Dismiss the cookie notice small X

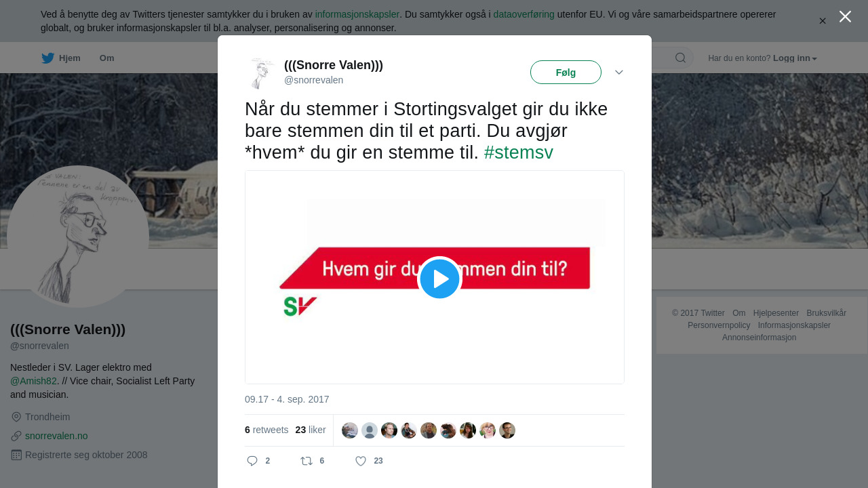[823, 21]
